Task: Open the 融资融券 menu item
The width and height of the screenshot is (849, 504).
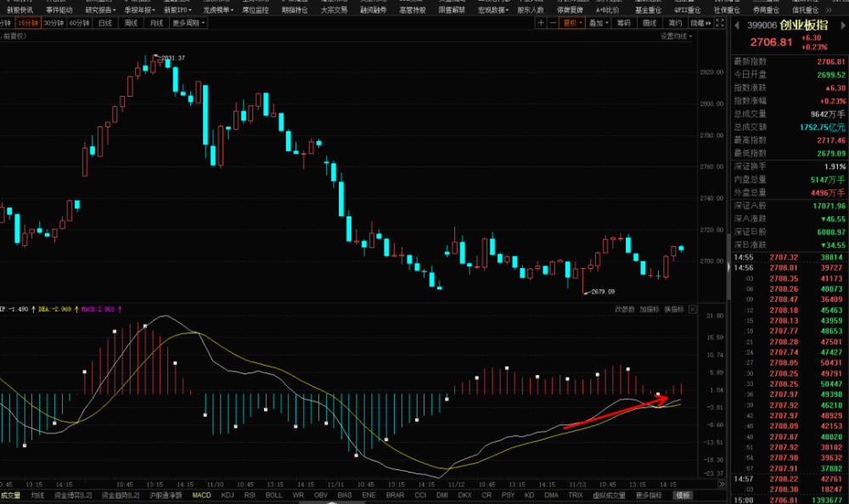Action: tap(374, 10)
